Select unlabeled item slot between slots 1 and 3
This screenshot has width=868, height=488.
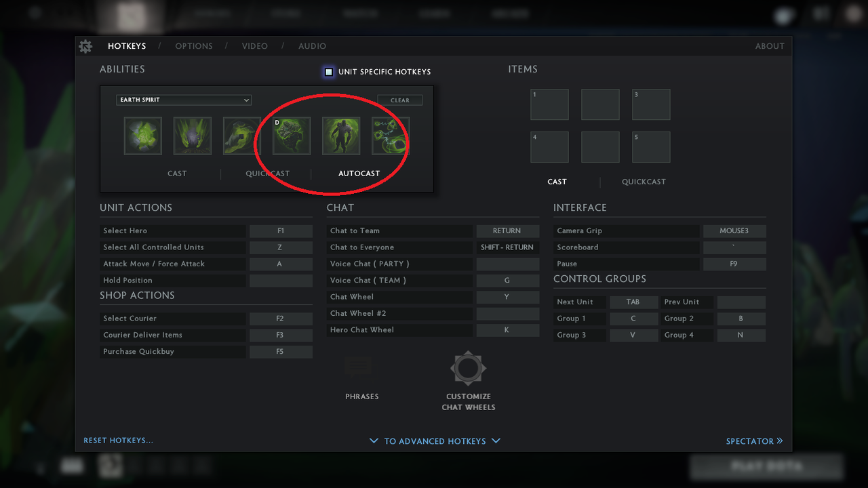[600, 105]
